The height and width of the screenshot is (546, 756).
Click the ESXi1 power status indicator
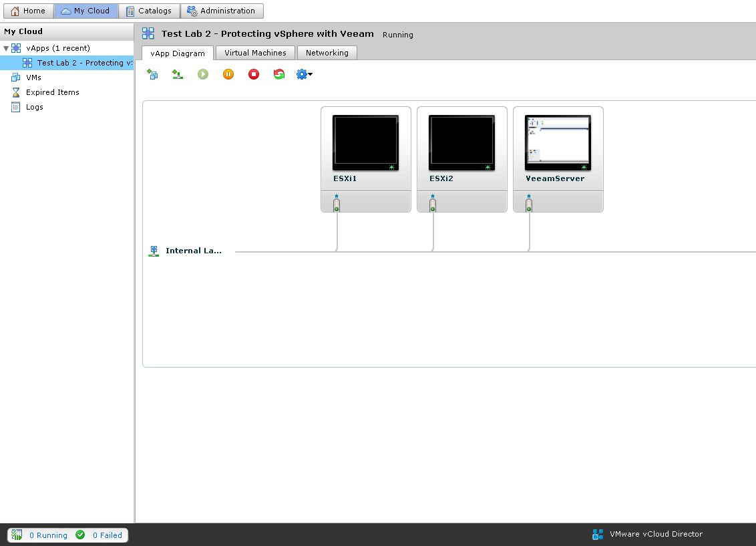[391, 167]
